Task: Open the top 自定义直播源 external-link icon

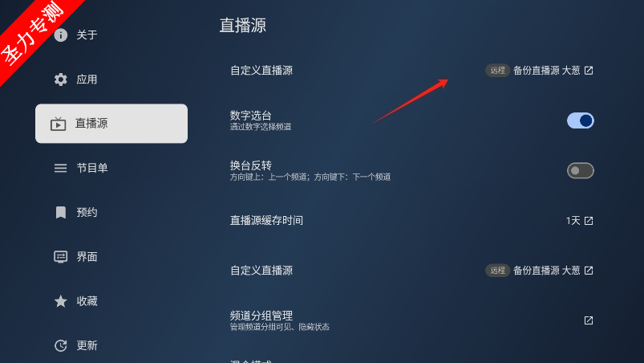Action: (589, 71)
